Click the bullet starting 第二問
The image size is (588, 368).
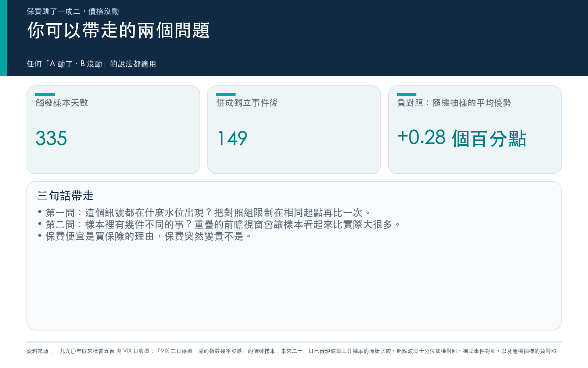tap(219, 224)
